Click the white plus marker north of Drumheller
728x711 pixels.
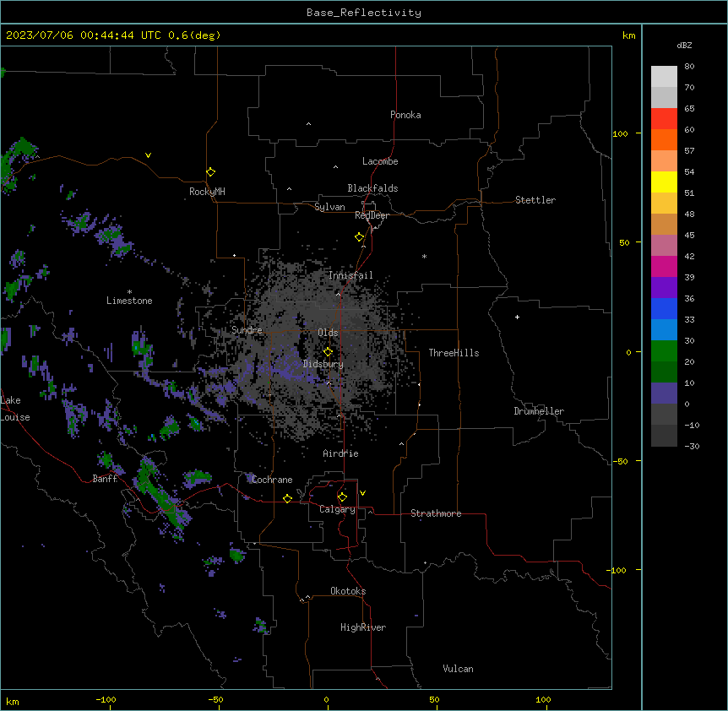coord(517,317)
